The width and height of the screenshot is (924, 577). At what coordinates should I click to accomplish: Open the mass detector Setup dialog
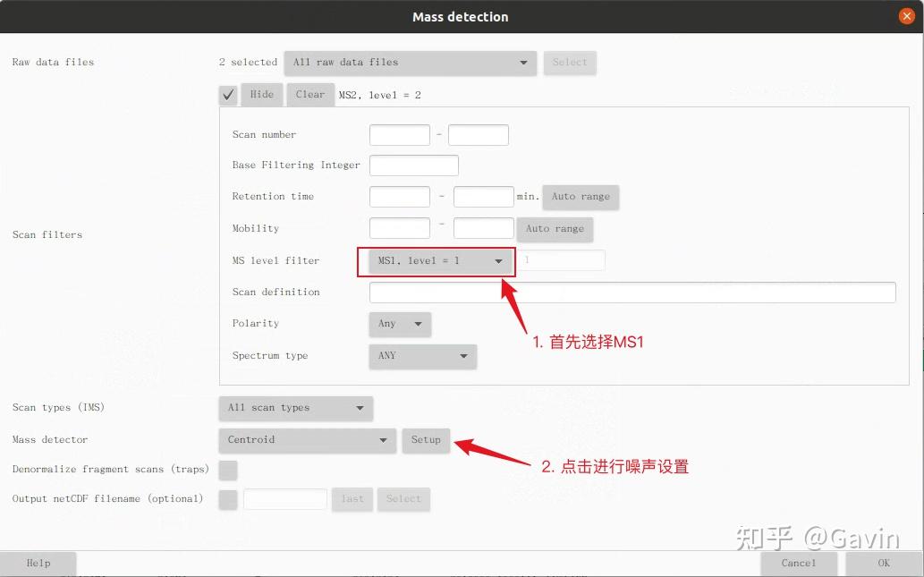coord(426,440)
